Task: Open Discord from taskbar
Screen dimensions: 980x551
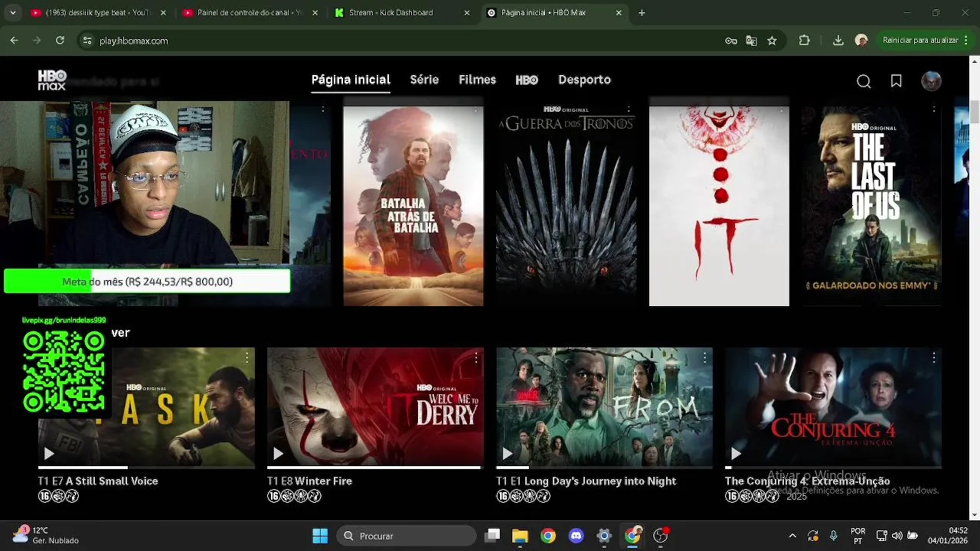Action: click(x=576, y=536)
